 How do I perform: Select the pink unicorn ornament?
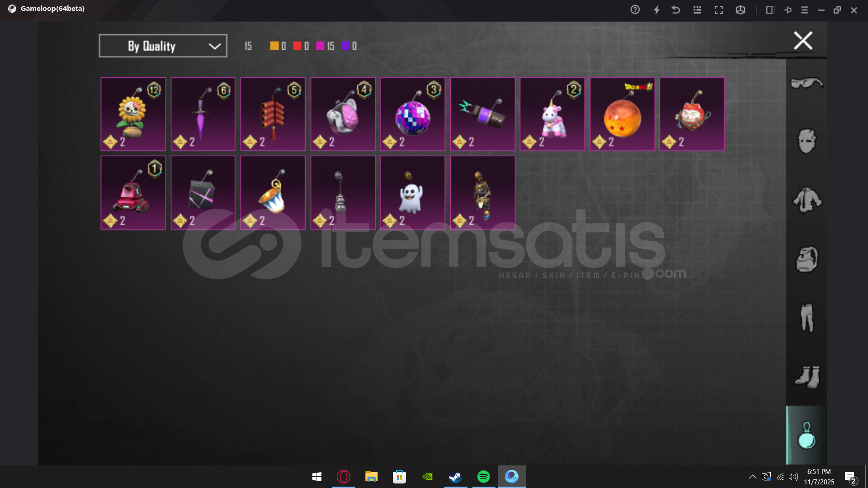(x=552, y=114)
